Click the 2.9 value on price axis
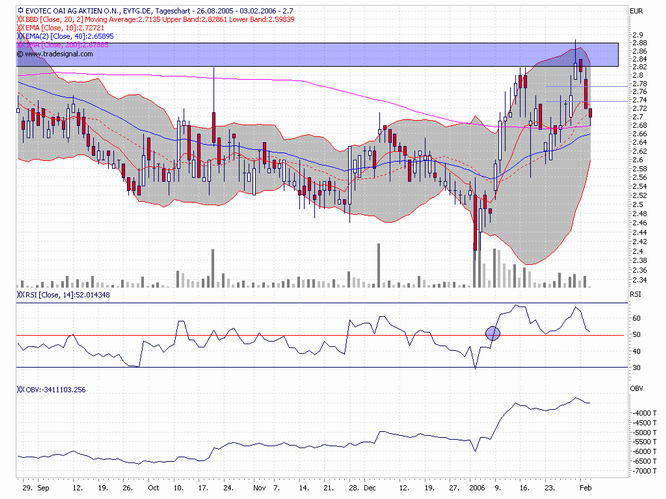The width and height of the screenshot is (666, 499). pos(638,35)
